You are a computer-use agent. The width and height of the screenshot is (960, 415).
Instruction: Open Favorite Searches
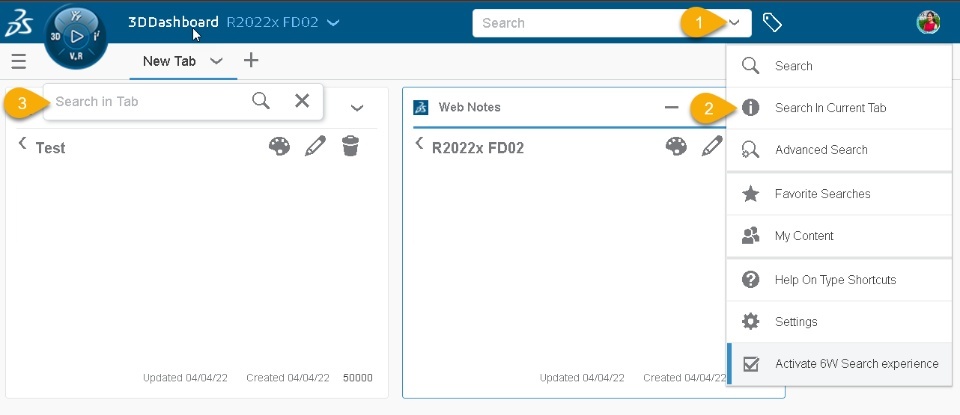coord(839,194)
